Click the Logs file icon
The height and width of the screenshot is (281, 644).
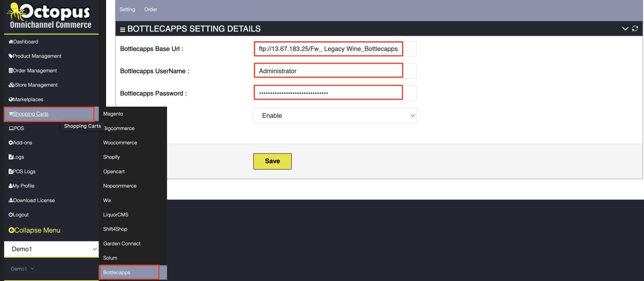[11, 157]
